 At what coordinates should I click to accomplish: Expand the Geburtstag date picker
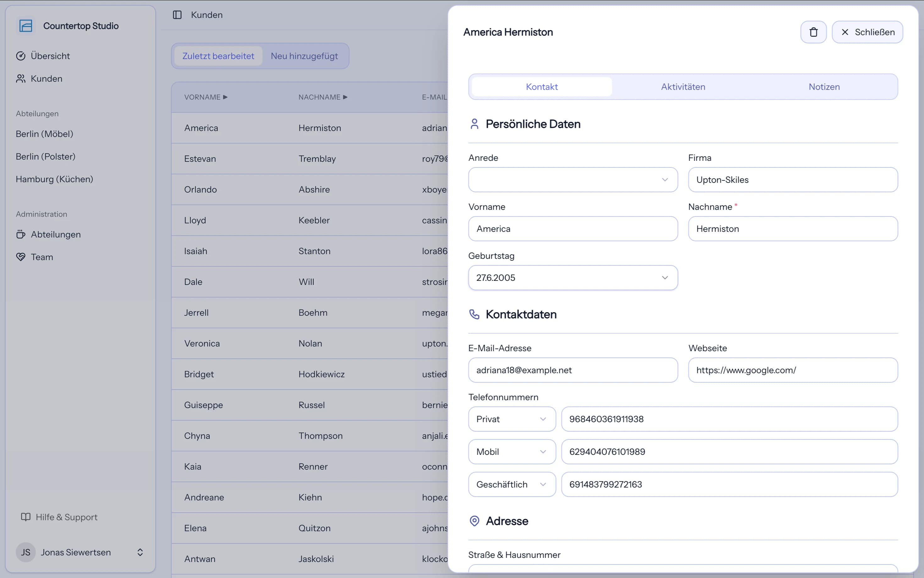(573, 277)
